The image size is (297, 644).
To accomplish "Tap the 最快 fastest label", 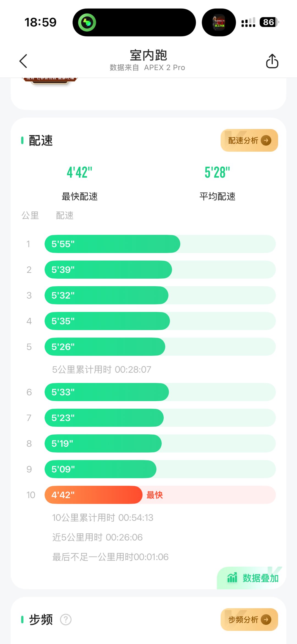I will pos(155,495).
